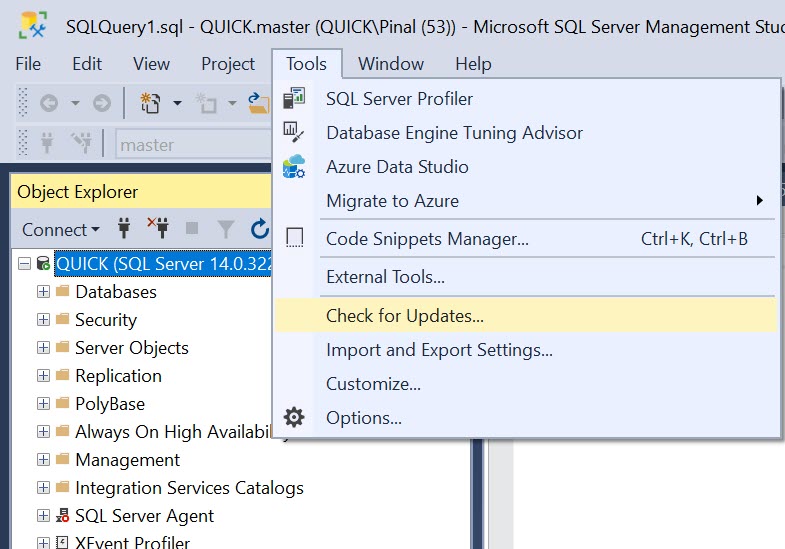Click the Navigate Forward toolbar arrow
Image resolution: width=785 pixels, height=549 pixels.
pyautogui.click(x=102, y=103)
